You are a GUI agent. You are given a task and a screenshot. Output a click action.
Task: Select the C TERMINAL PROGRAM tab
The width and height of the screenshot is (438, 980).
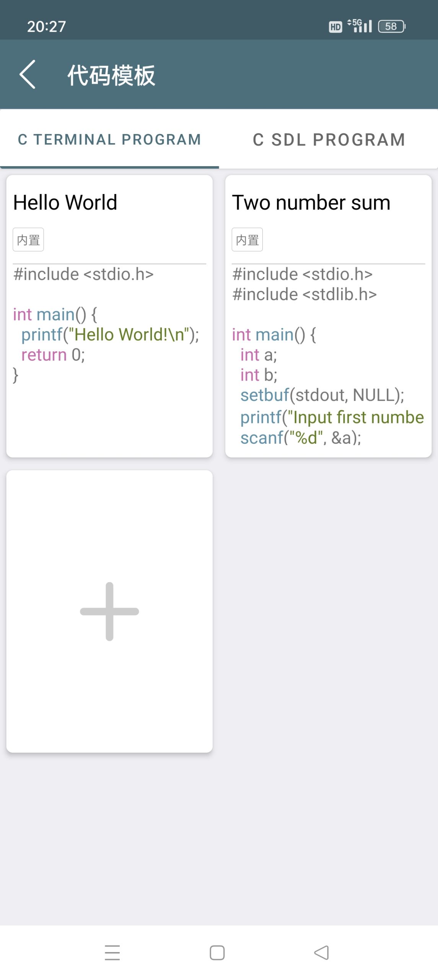[x=110, y=139]
